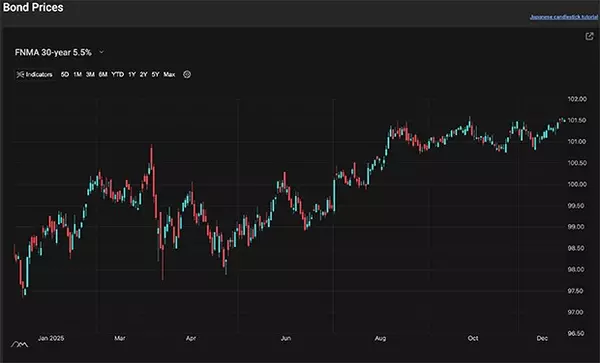The image size is (600, 363).
Task: Open the Japanese candlestick tutorial link
Action: point(564,17)
